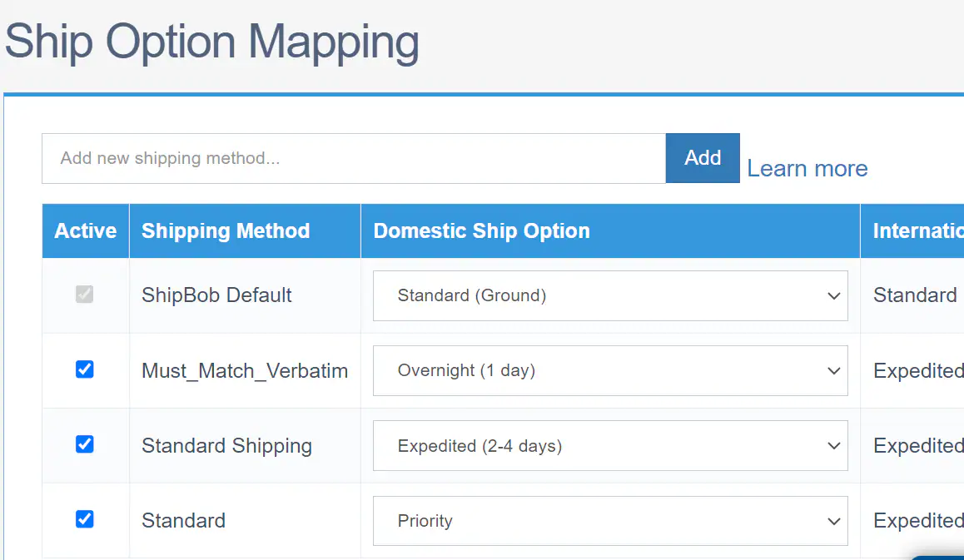Click the Domestic Ship Option header
This screenshot has width=964, height=560.
[480, 230]
